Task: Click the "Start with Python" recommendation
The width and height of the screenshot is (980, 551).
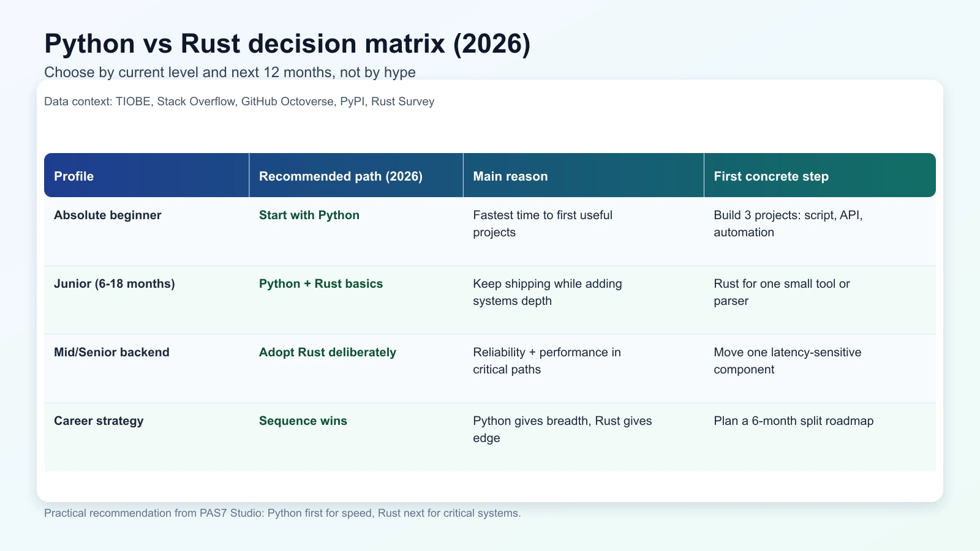Action: click(x=309, y=215)
